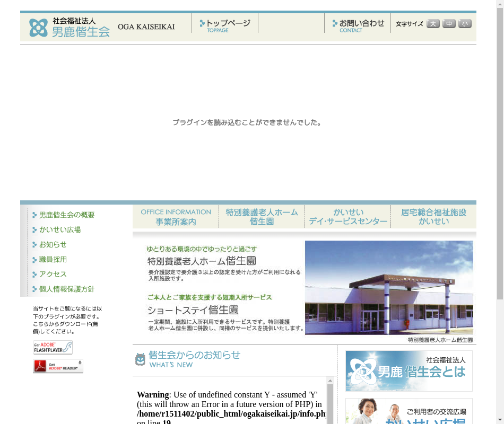Set text size to medium (中)
This screenshot has height=424, width=504.
pos(449,24)
